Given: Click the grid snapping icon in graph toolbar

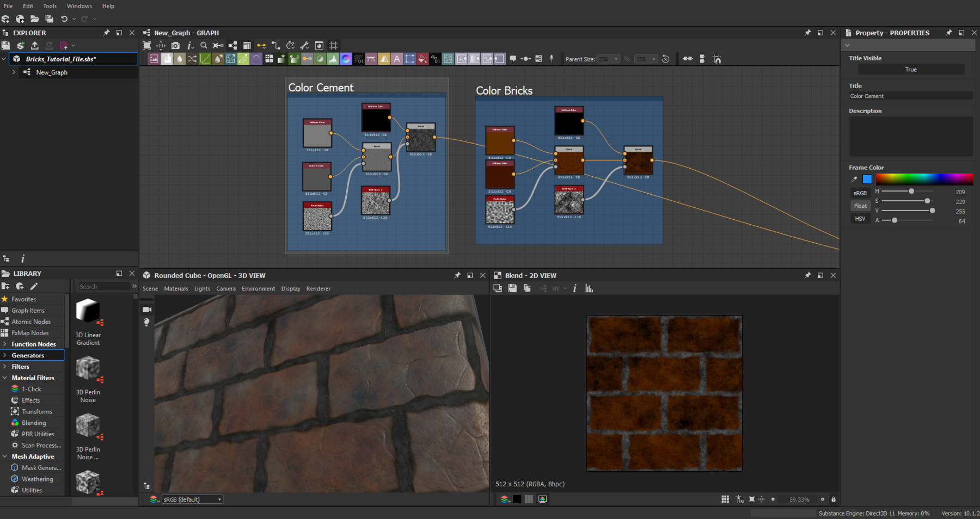Looking at the screenshot, I should pos(333,46).
